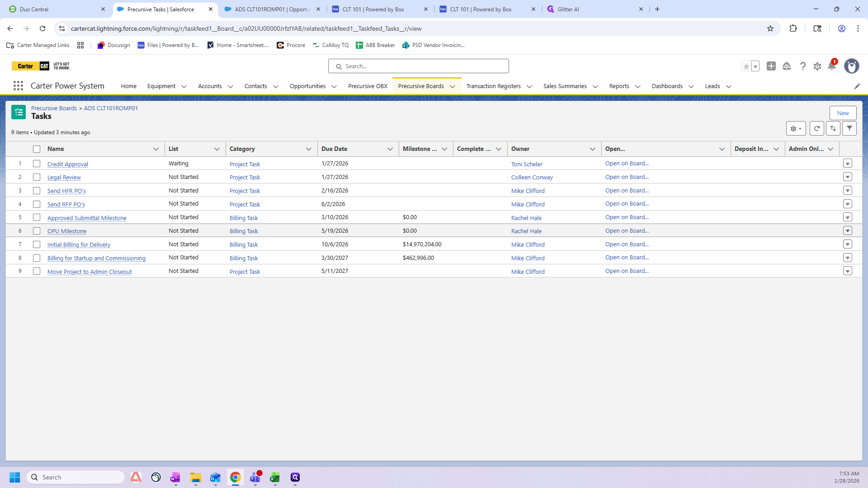Expand the Due Date column menu

pyautogui.click(x=390, y=149)
